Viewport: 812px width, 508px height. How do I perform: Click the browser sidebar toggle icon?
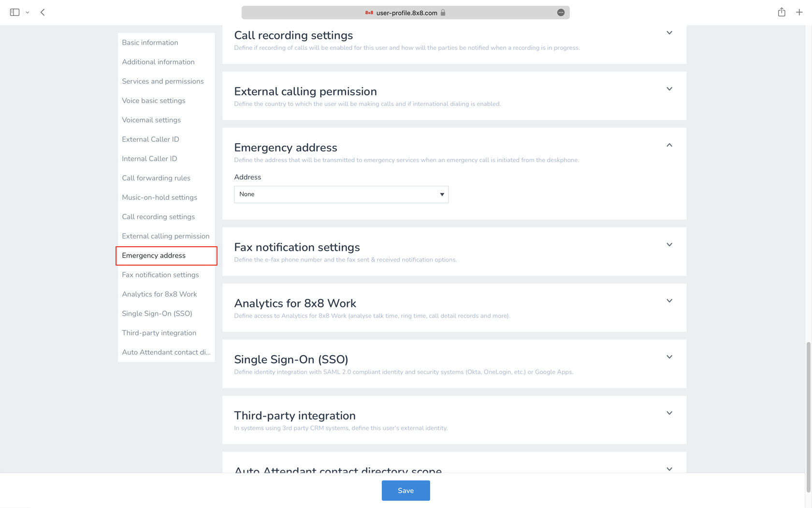point(14,13)
